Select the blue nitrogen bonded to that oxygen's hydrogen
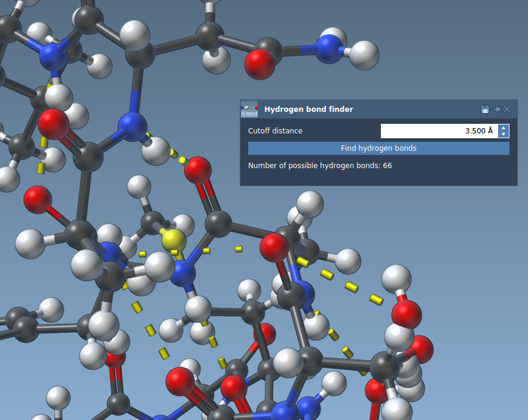 (x=133, y=126)
